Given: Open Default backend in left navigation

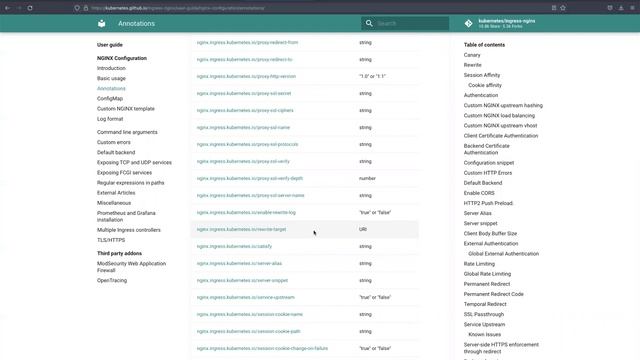Looking at the screenshot, I should pyautogui.click(x=116, y=152).
